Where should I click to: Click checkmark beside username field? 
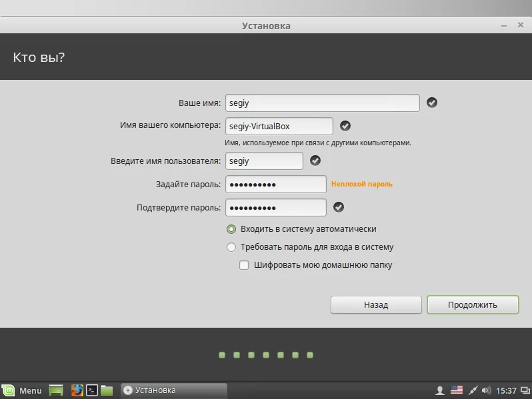315,161
